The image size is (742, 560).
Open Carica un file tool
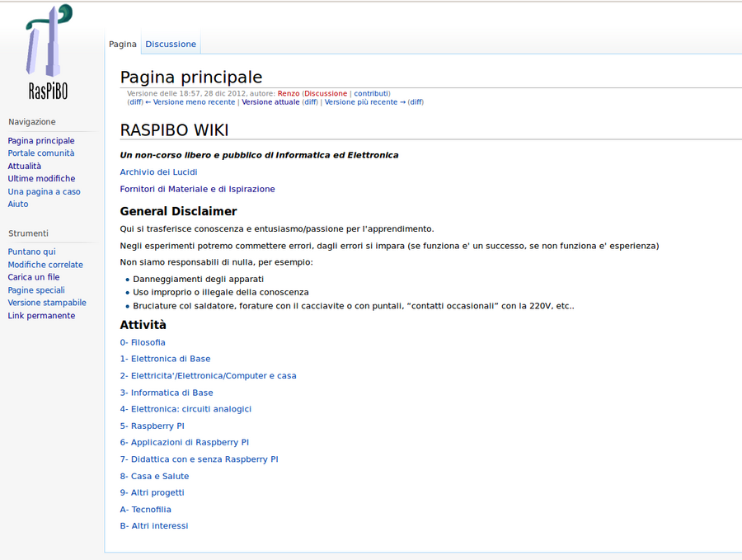(x=34, y=278)
